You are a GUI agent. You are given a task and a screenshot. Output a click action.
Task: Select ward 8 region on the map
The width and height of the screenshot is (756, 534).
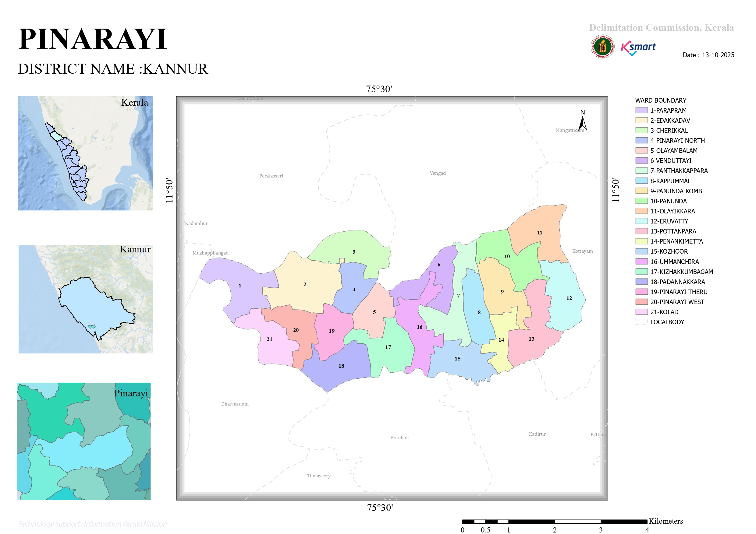(479, 312)
